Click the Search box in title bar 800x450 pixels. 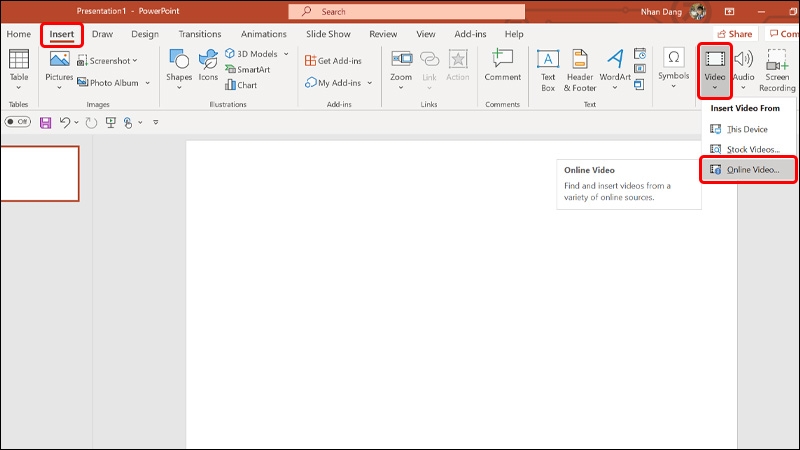pos(407,11)
